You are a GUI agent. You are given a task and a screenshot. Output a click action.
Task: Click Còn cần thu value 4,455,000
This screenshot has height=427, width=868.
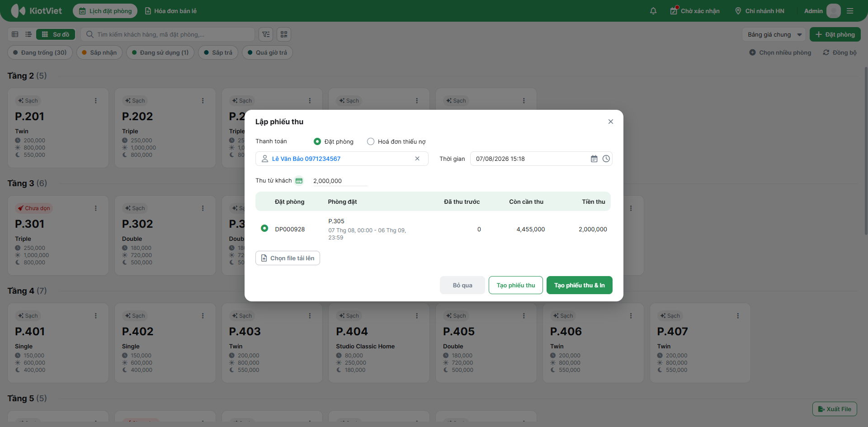pos(531,229)
